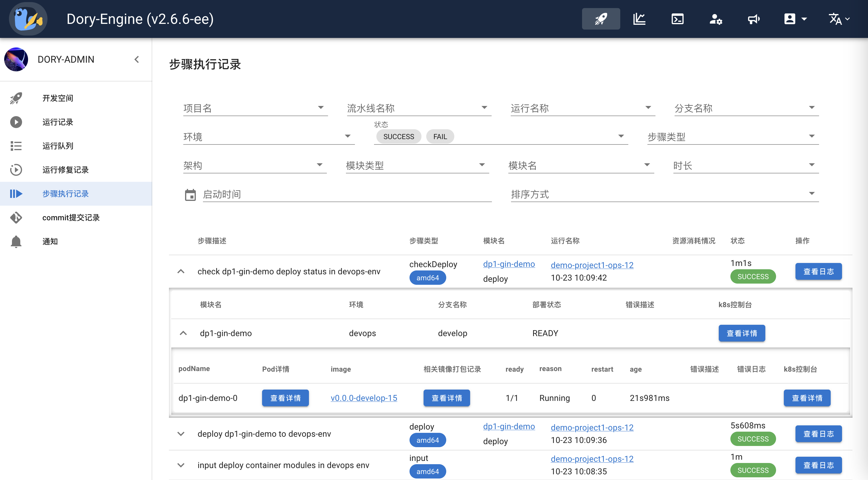
Task: Click the terminal console icon in top bar
Action: tap(678, 19)
